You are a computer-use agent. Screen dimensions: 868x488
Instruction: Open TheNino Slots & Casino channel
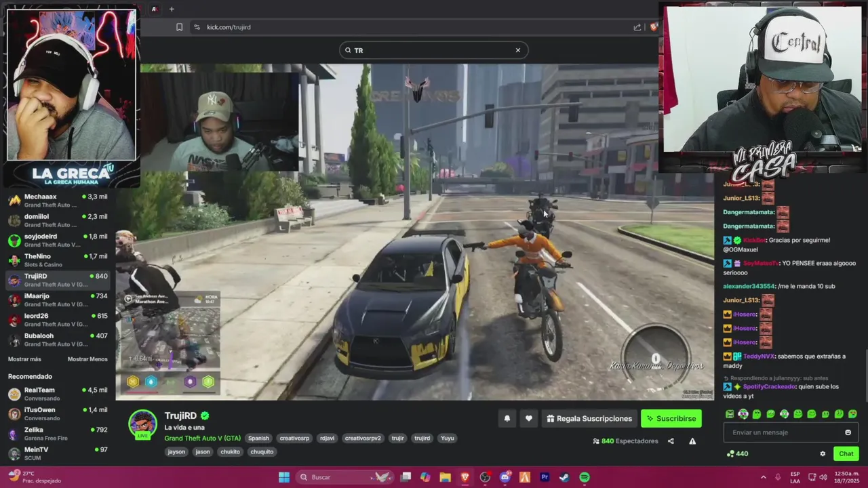(58, 260)
